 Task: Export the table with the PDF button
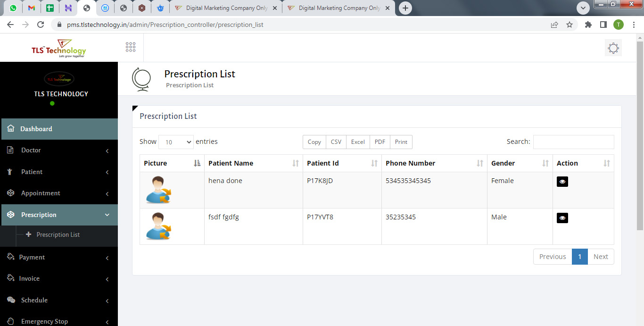coord(380,142)
